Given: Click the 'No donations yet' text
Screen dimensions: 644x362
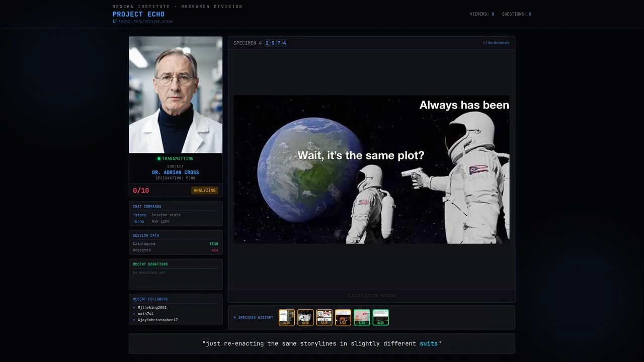Looking at the screenshot, I should pos(149,273).
